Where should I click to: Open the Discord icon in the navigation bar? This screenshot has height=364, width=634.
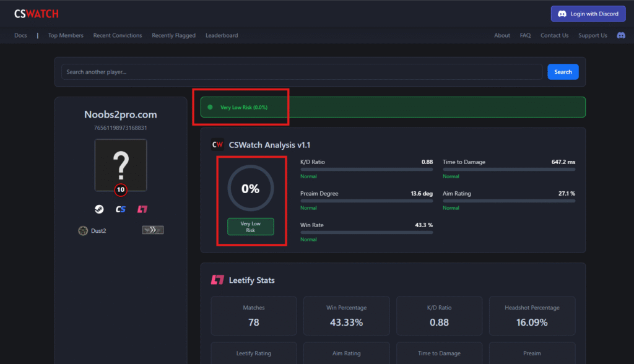pos(620,35)
